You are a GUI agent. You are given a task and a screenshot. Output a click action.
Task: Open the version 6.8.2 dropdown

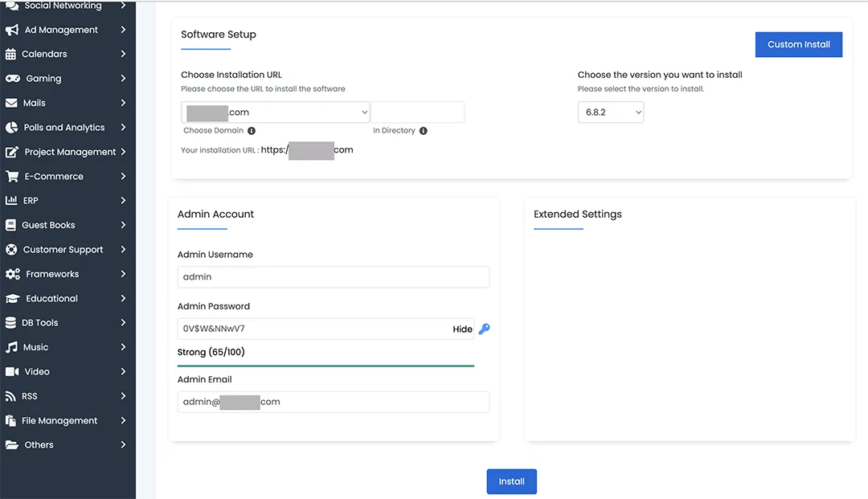click(611, 112)
